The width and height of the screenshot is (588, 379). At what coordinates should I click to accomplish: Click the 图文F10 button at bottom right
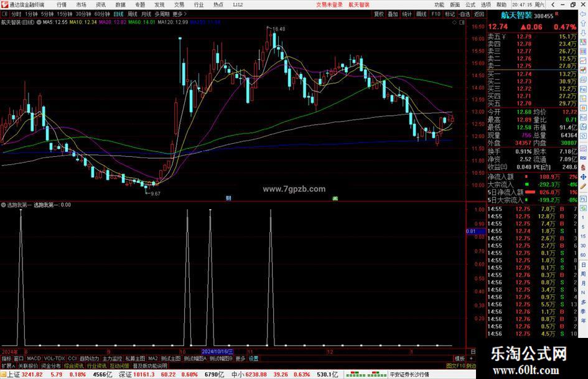(455, 365)
